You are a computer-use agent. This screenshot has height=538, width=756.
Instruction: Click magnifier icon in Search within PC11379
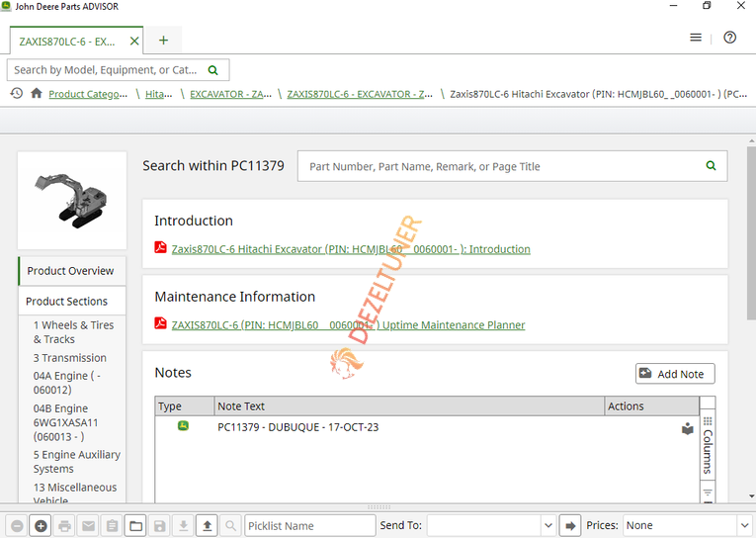click(x=711, y=166)
